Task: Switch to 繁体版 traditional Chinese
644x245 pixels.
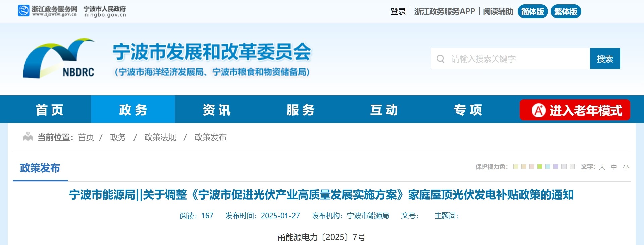Action: (x=566, y=12)
